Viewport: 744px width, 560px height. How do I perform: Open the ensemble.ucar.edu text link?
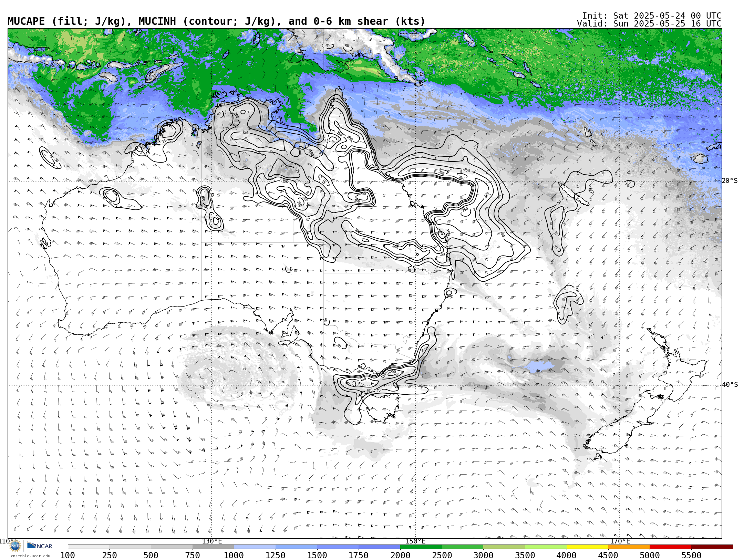(x=30, y=556)
